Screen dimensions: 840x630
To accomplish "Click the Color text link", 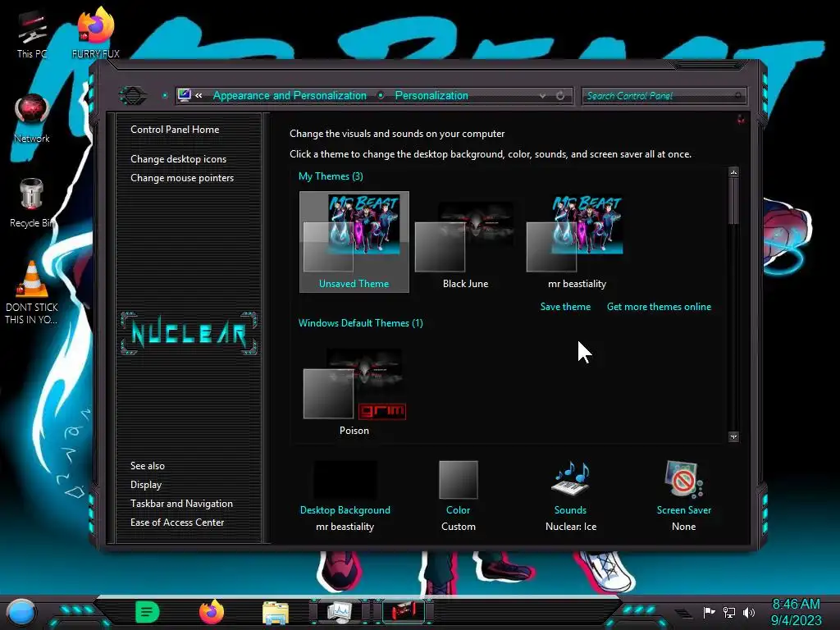I will (458, 510).
